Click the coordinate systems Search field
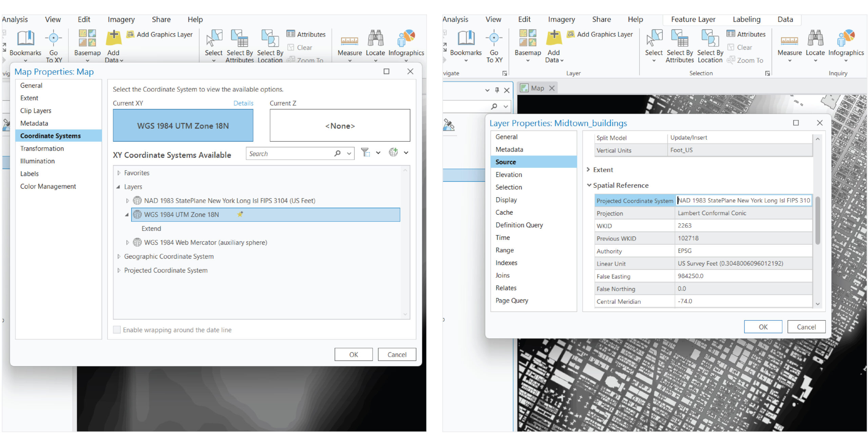The image size is (868, 446). [x=290, y=154]
